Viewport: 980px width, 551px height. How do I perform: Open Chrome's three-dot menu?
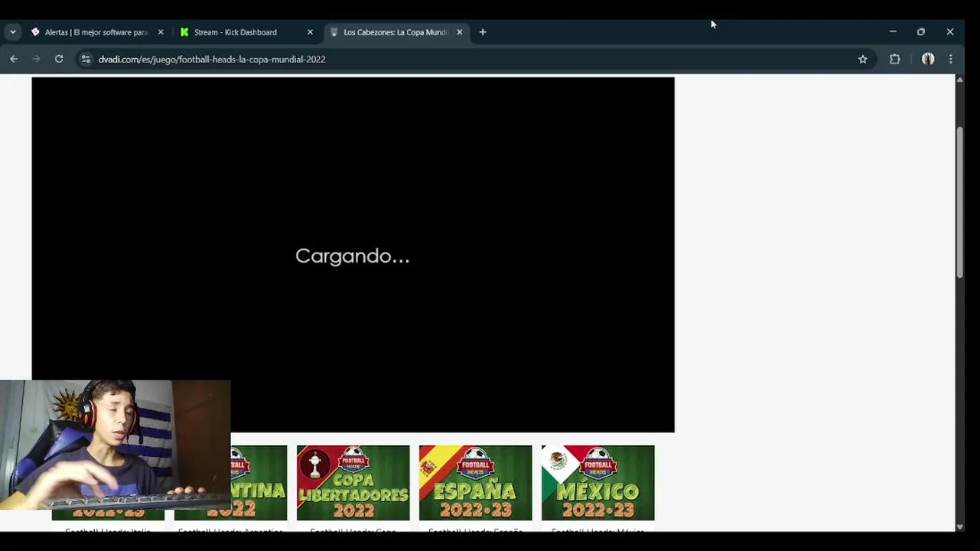951,59
